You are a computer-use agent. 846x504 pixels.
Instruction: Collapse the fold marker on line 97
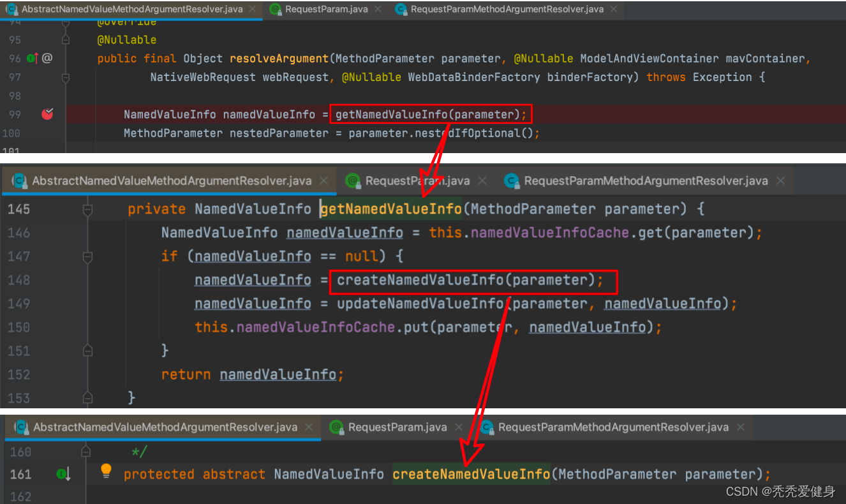tap(65, 77)
